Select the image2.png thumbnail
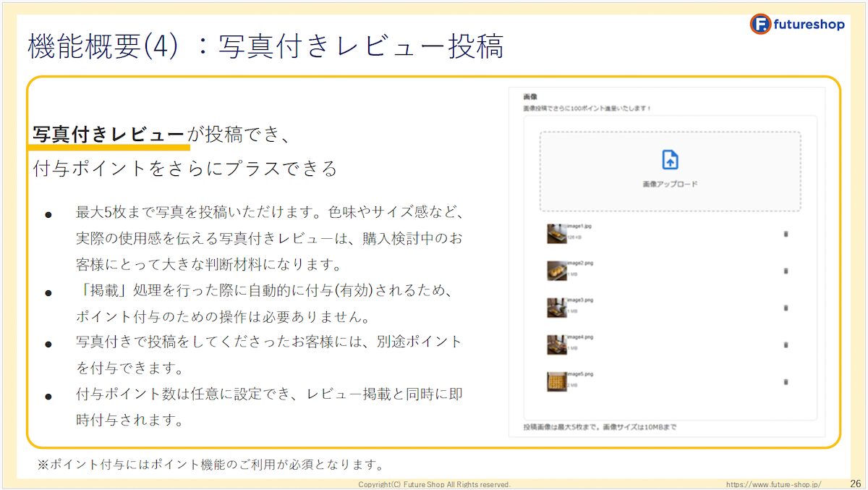Viewport: 868px width, 490px height. point(557,269)
